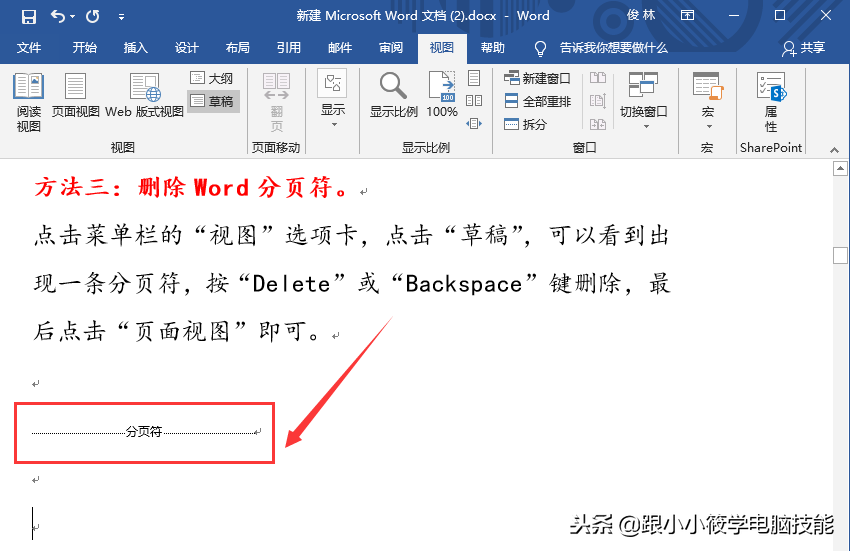Click the One Page (单页) zoom icon

click(x=474, y=78)
